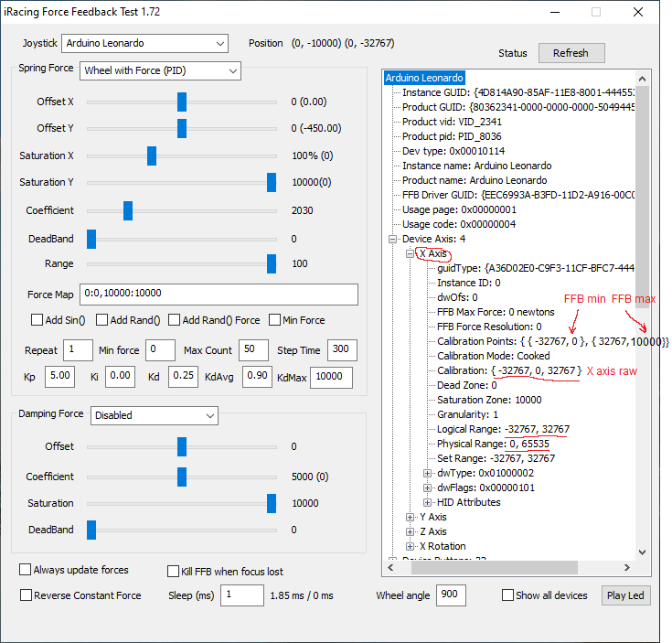The height and width of the screenshot is (643, 672).
Task: Enable the Add Sin() checkbox
Action: pyautogui.click(x=37, y=320)
